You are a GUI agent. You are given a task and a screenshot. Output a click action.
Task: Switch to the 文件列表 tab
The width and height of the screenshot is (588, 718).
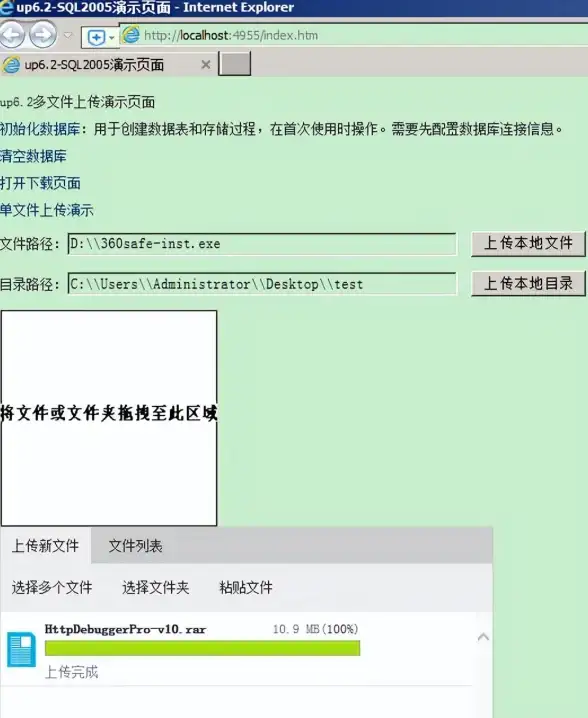(x=135, y=545)
